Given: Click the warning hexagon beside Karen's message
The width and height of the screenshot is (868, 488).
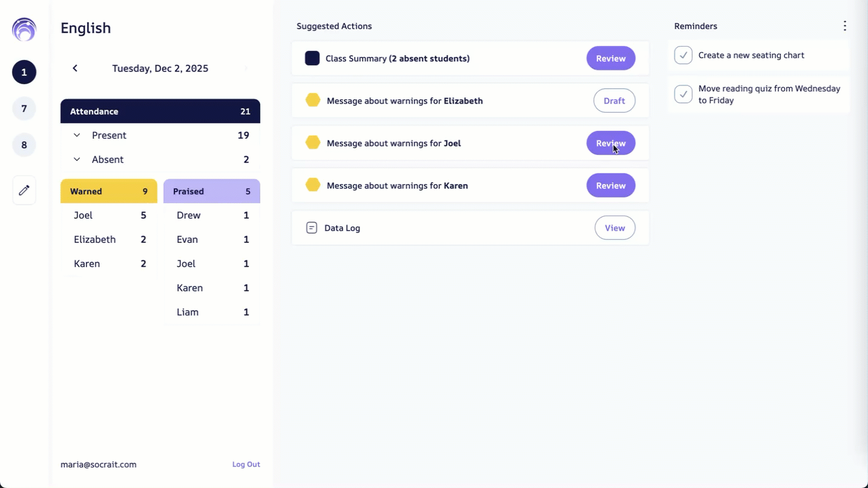Looking at the screenshot, I should click(312, 185).
